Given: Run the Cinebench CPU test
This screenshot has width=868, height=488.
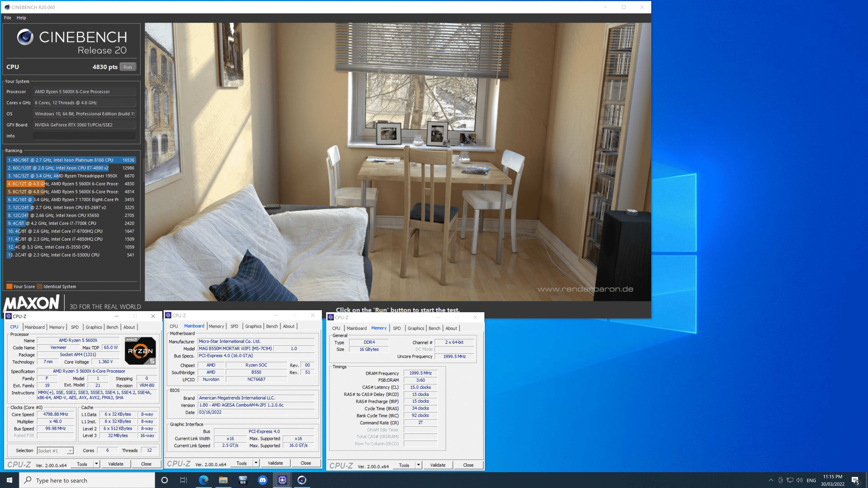Looking at the screenshot, I should 128,67.
